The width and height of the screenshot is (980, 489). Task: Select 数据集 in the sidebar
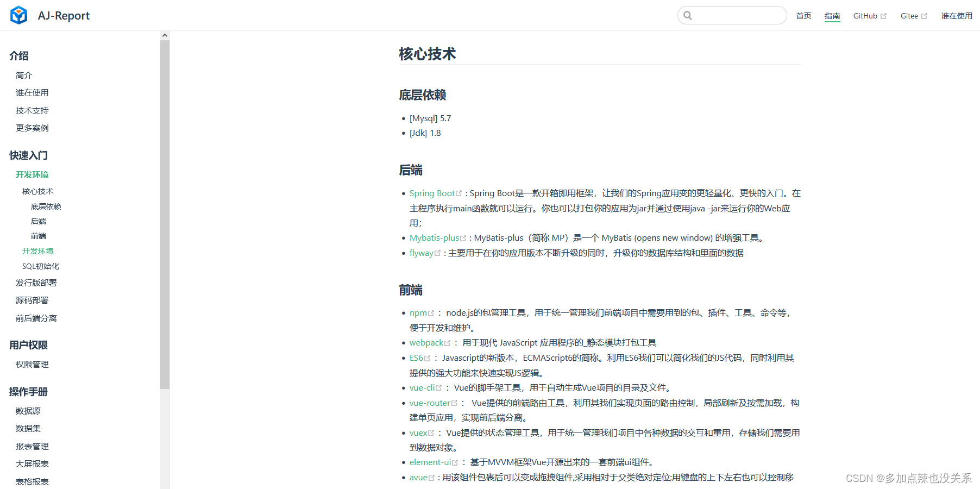(28, 429)
